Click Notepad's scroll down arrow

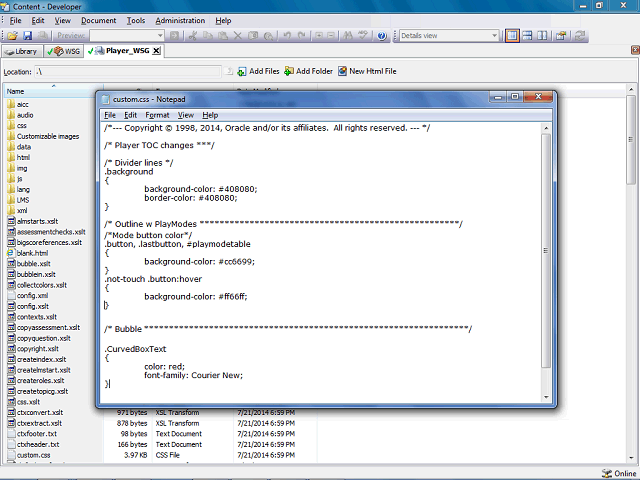tap(546, 397)
